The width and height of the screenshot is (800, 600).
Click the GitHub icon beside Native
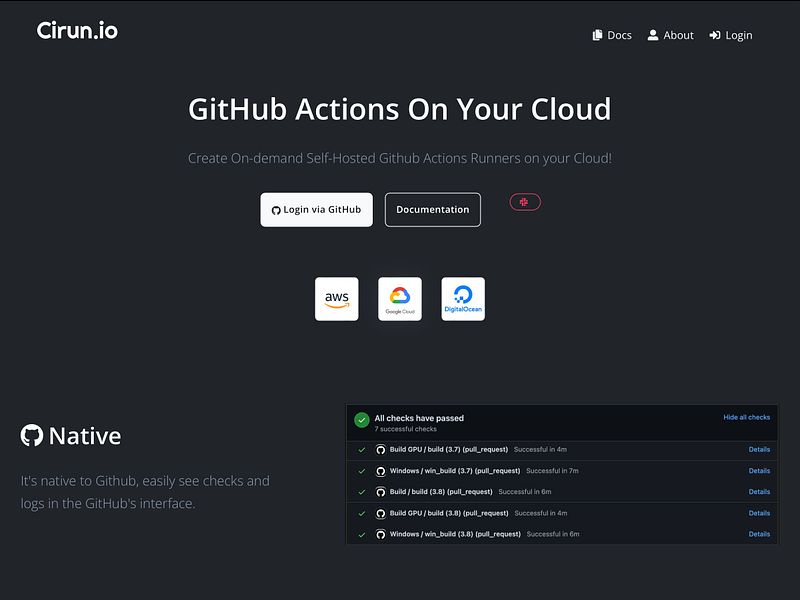point(32,435)
